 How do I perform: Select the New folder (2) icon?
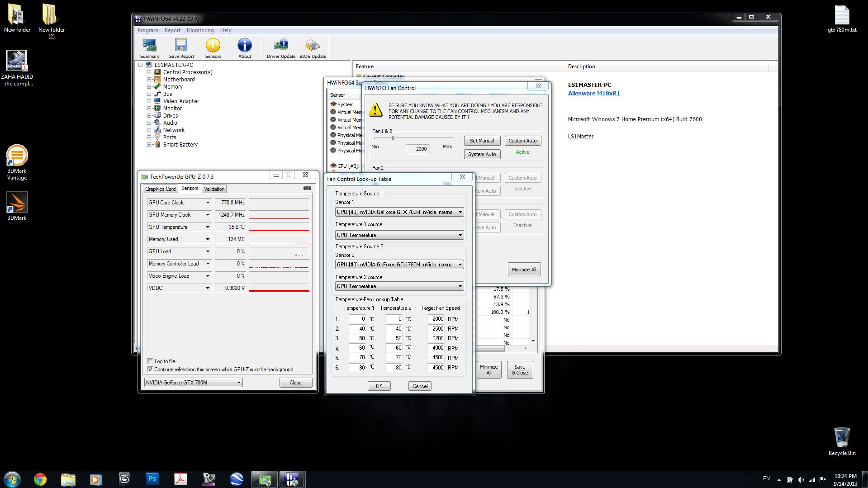[51, 21]
